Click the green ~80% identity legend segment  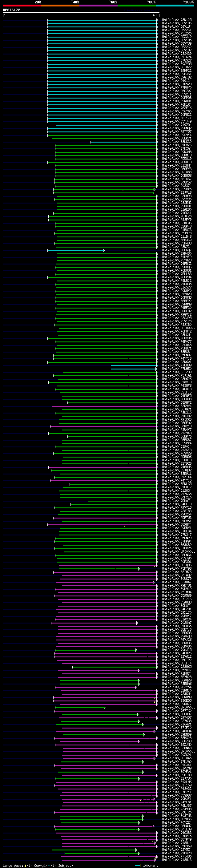tap(137, 6)
